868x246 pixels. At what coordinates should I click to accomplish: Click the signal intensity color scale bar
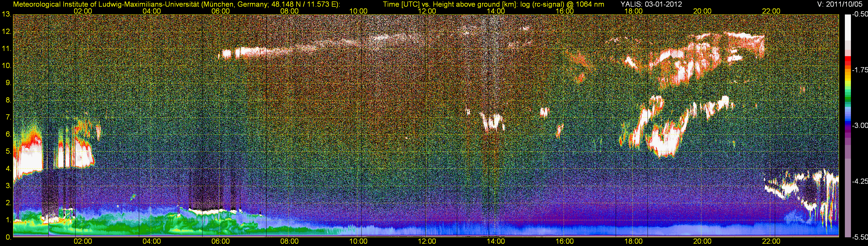pos(847,126)
